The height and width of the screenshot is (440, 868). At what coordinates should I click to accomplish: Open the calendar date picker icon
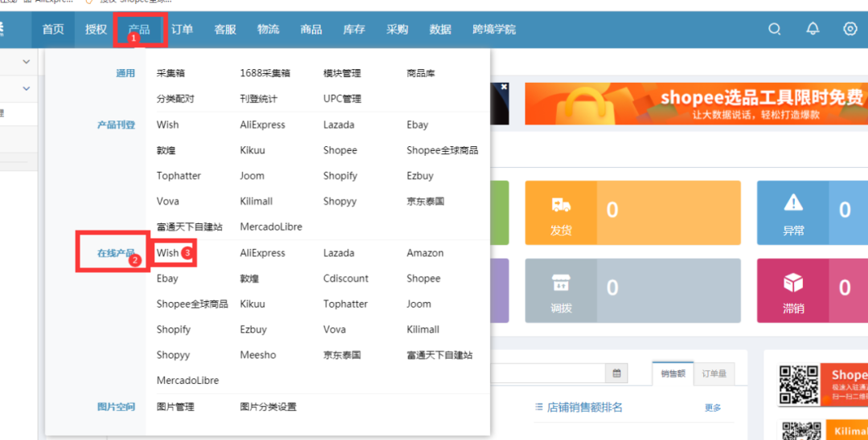click(616, 373)
